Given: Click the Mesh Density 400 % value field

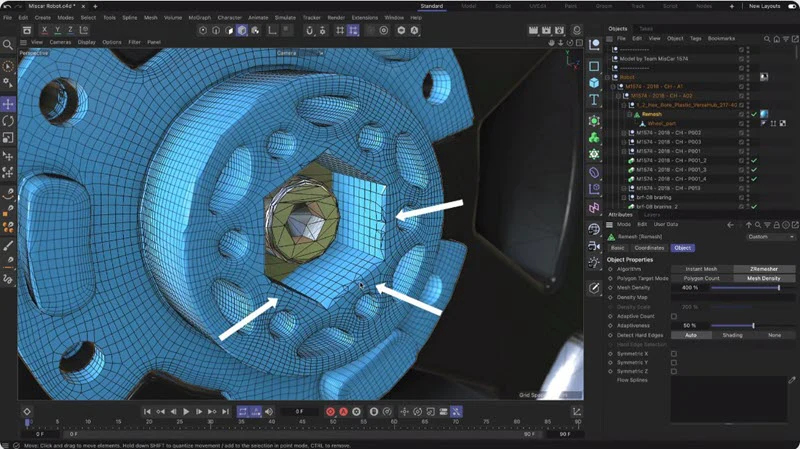Looking at the screenshot, I should tap(689, 288).
